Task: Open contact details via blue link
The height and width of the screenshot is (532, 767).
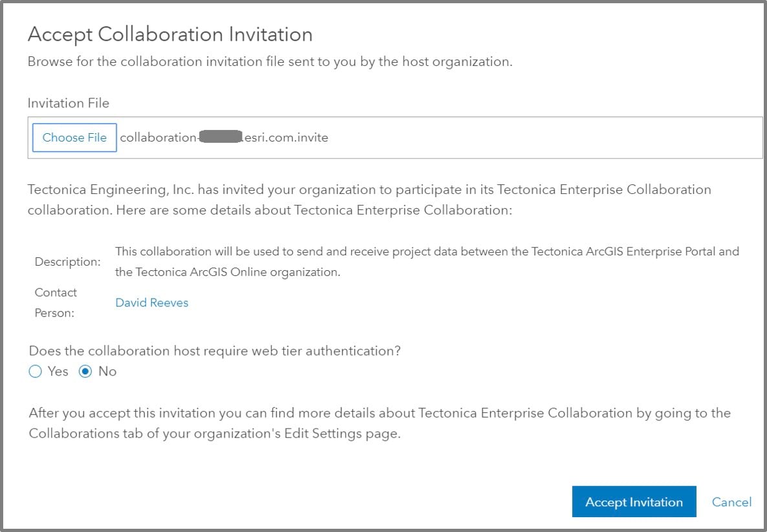Action: click(x=151, y=303)
